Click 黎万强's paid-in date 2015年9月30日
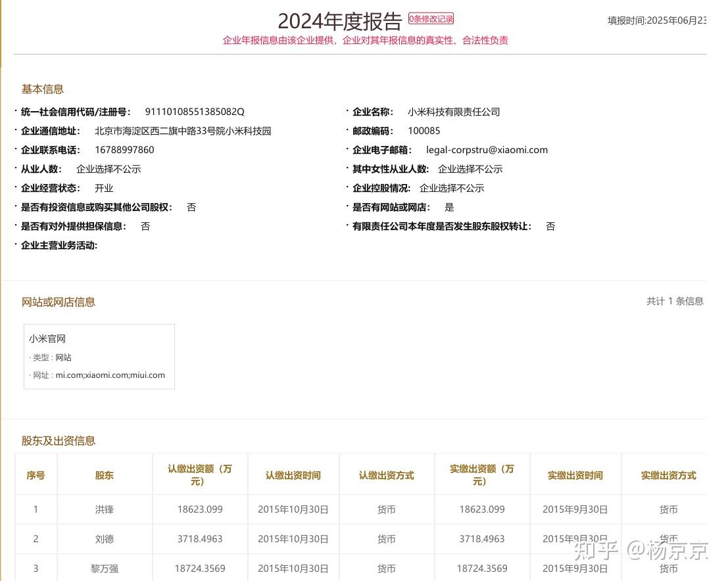 575,569
